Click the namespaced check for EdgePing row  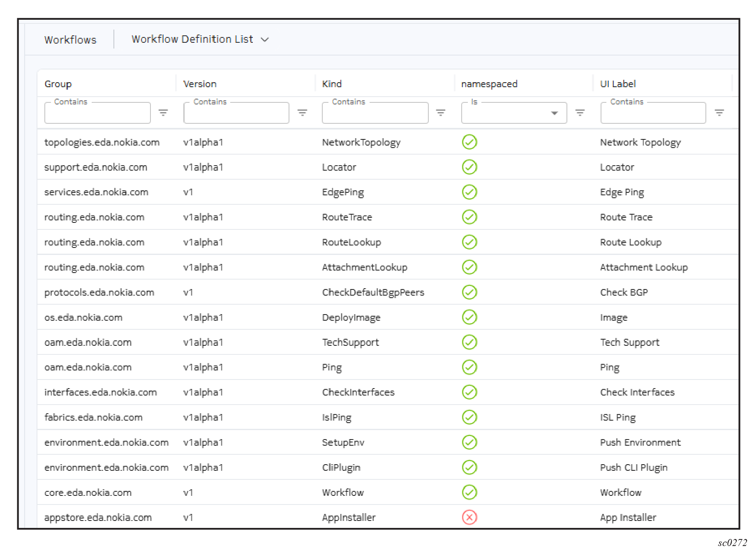coord(469,192)
